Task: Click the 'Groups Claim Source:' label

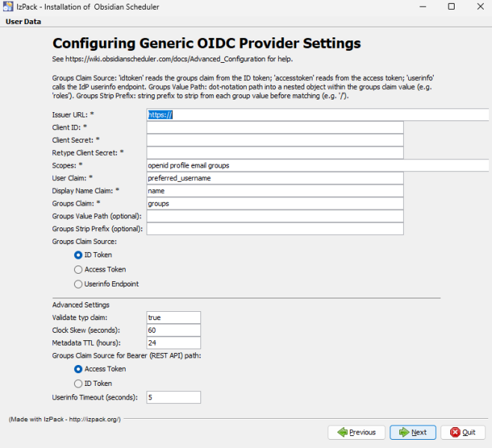Action: click(x=84, y=242)
